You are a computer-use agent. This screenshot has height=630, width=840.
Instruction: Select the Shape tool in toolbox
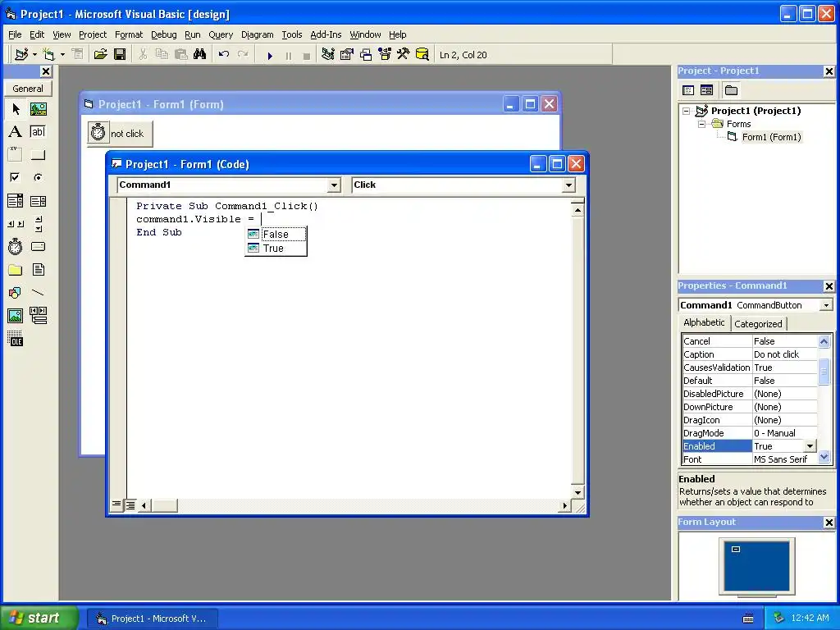(x=16, y=293)
